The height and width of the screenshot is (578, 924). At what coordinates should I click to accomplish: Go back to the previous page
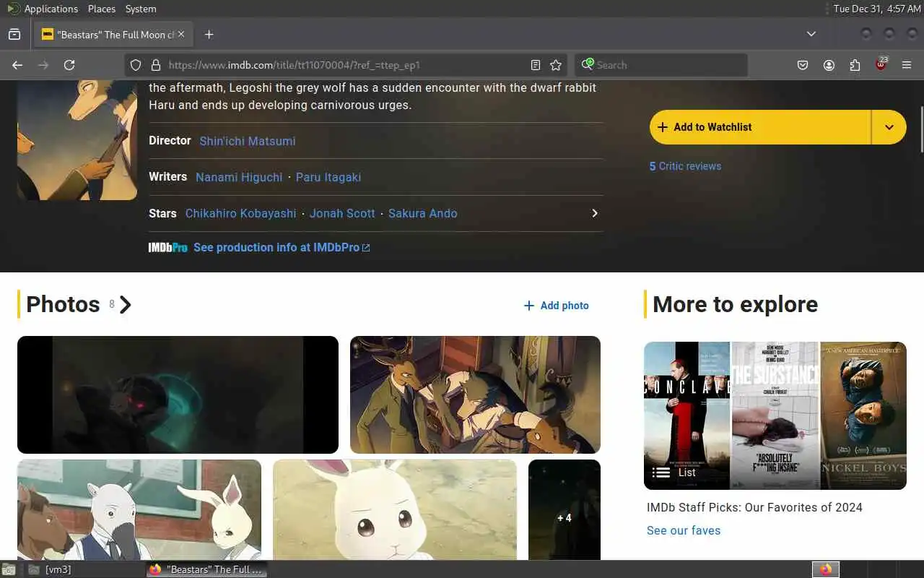(17, 65)
